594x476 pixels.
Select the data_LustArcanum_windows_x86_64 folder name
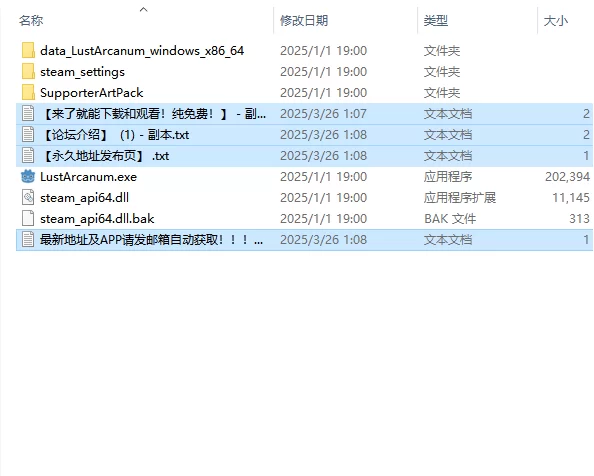(x=142, y=51)
